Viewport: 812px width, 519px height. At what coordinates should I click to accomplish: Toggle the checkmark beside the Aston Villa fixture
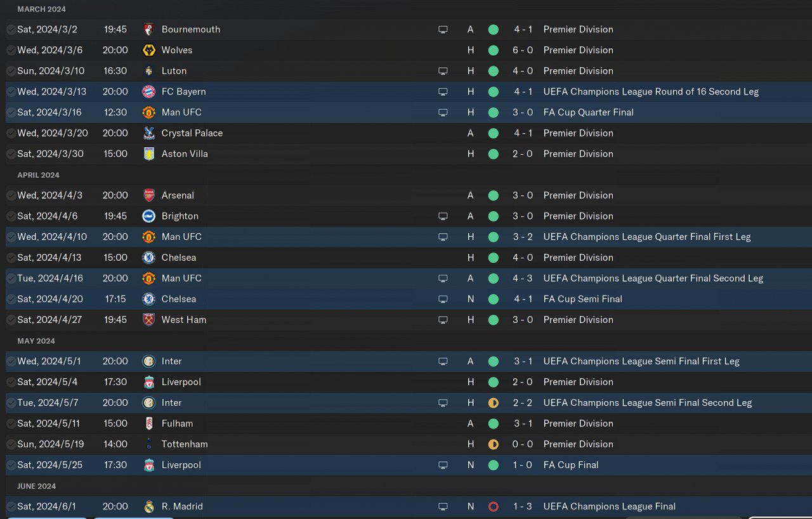(11, 154)
